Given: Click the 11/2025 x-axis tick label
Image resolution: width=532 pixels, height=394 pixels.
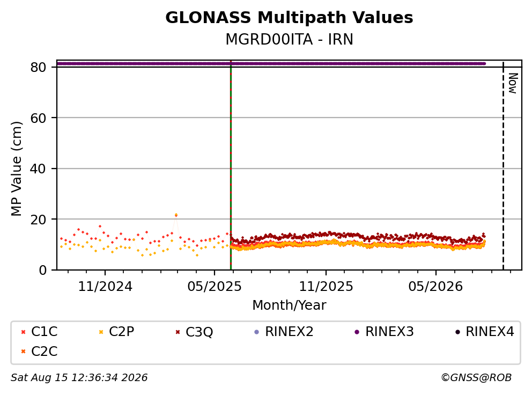Looking at the screenshot, I should click(x=326, y=287).
